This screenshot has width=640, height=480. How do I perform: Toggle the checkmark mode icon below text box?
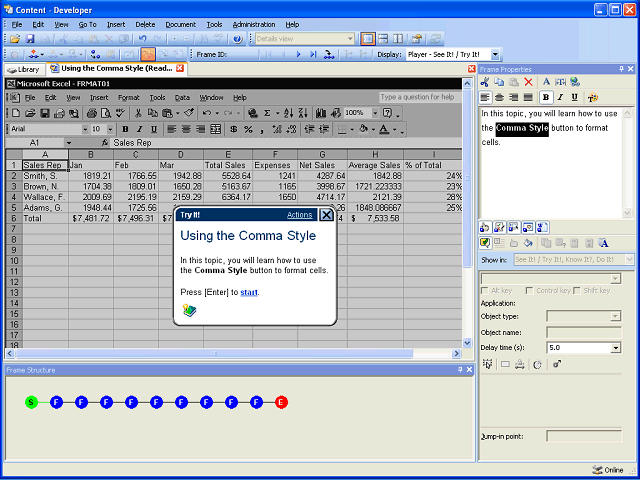click(x=499, y=227)
